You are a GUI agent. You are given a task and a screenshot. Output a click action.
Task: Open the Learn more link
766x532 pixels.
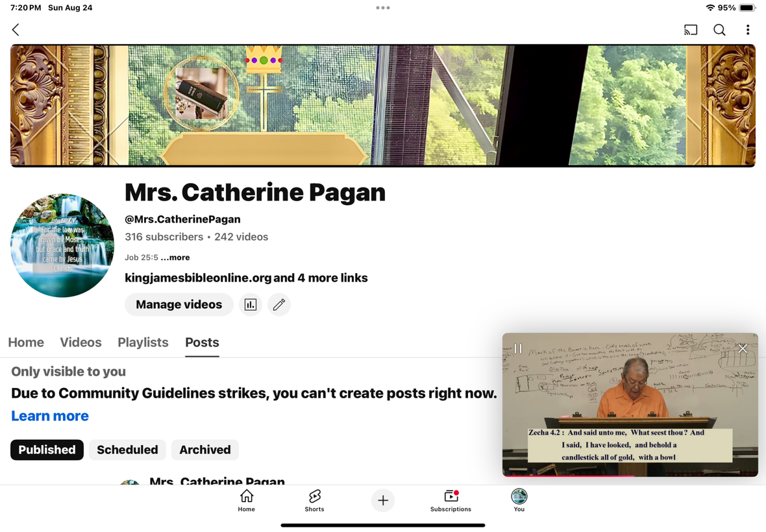50,416
